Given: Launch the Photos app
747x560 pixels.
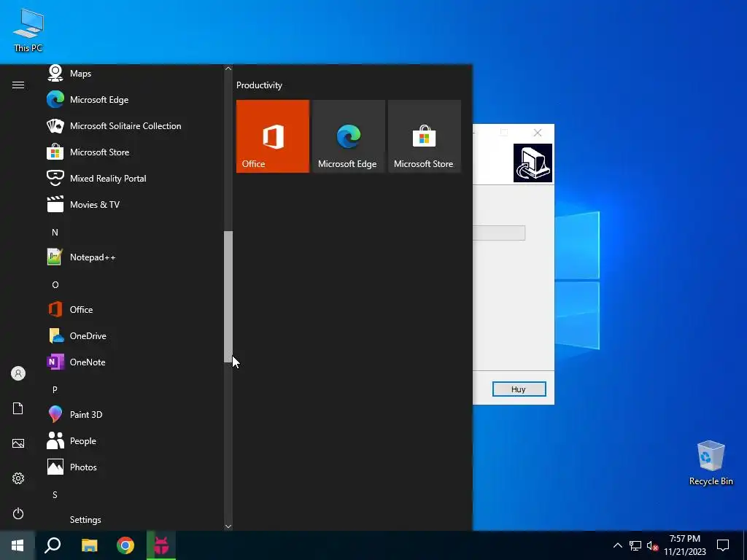Looking at the screenshot, I should click(x=133, y=467).
